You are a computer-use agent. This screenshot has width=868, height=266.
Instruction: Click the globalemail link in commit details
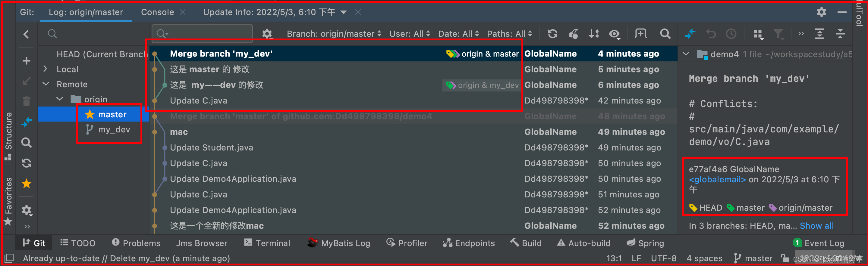click(717, 179)
